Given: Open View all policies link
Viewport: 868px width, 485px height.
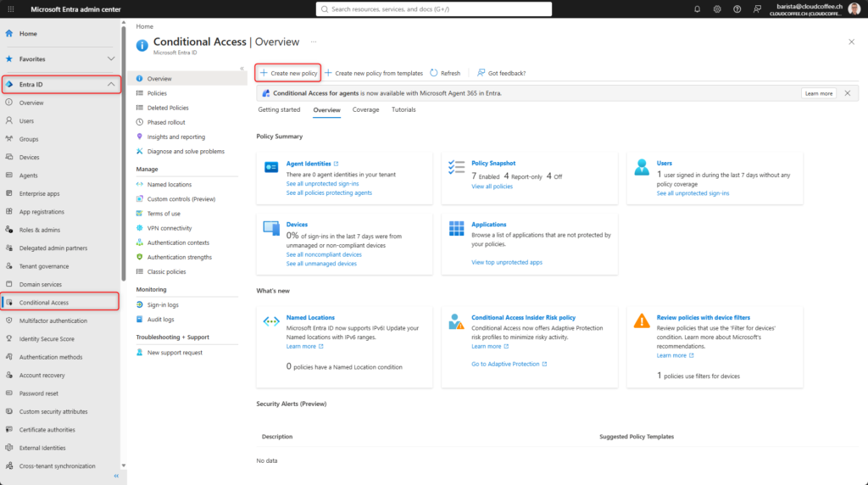Looking at the screenshot, I should click(492, 187).
